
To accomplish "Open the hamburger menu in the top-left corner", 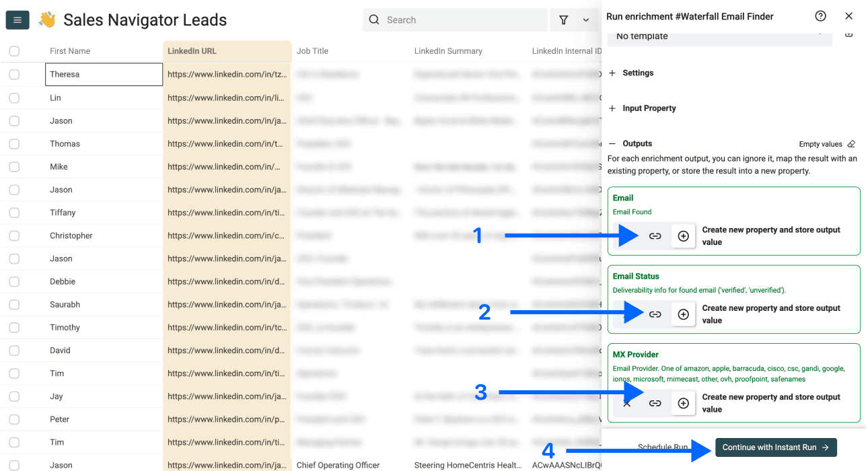I will 17,20.
